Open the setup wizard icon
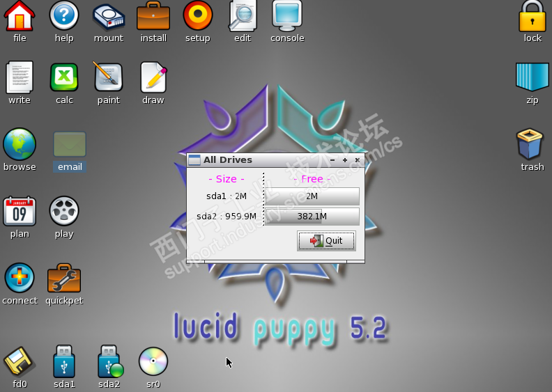 tap(198, 16)
